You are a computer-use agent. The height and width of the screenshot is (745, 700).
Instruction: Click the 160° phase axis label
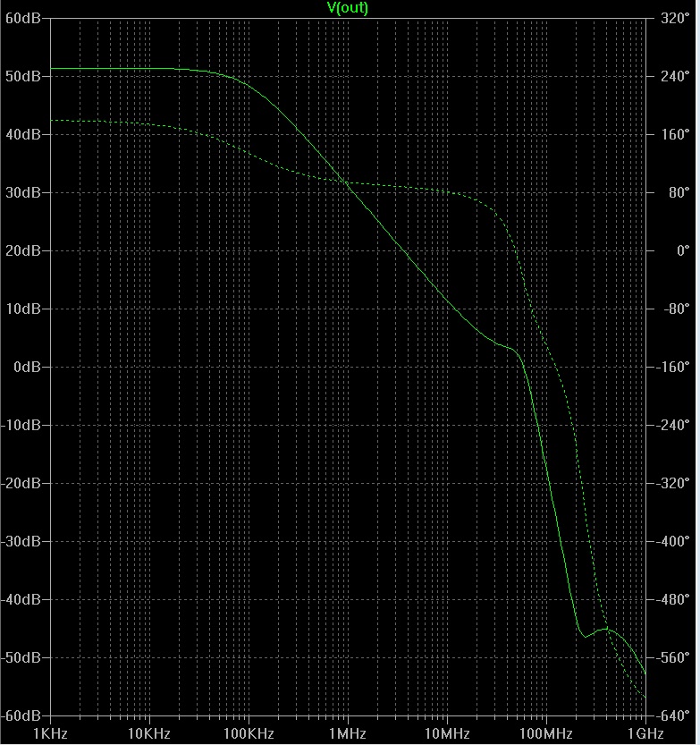tap(675, 134)
